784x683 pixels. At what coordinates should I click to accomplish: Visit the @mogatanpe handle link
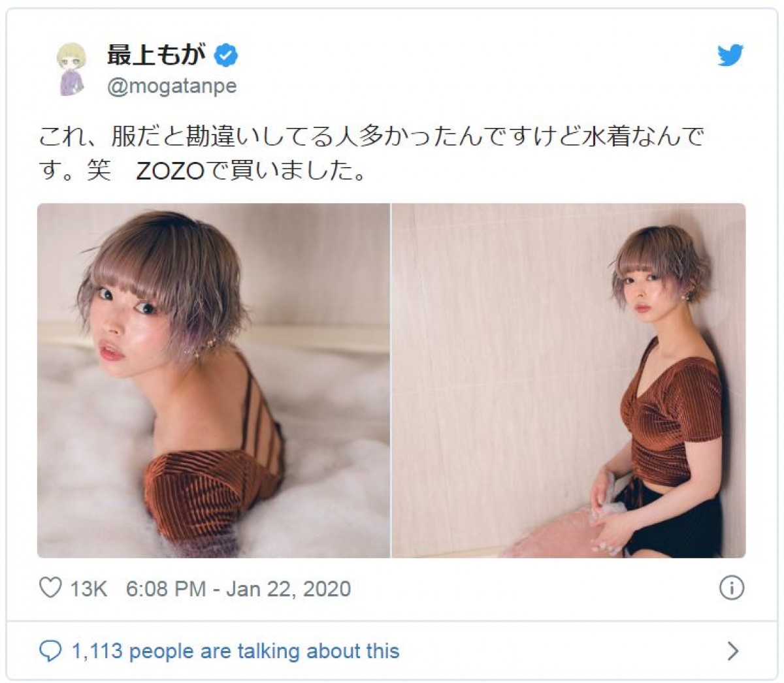pos(172,86)
